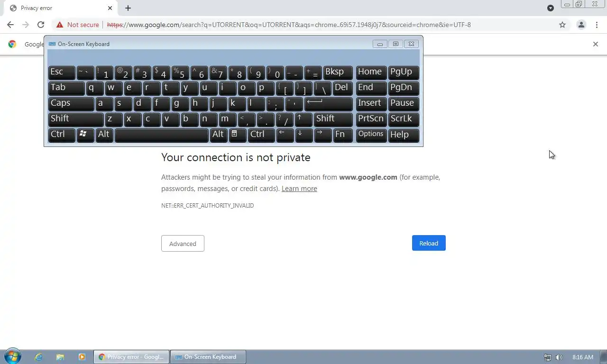This screenshot has width=607, height=364.
Task: Tap the Bksp key
Action: click(x=338, y=73)
